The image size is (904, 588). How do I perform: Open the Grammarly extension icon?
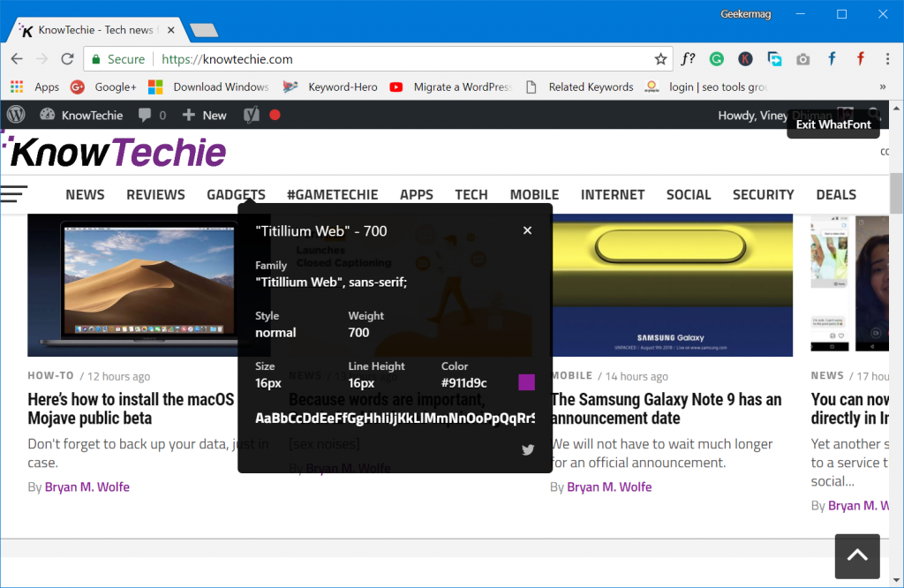click(717, 59)
